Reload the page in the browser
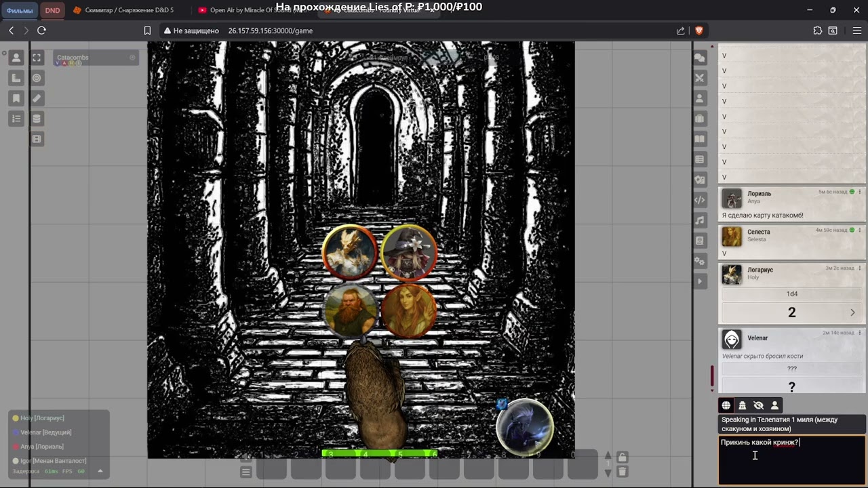 [41, 30]
